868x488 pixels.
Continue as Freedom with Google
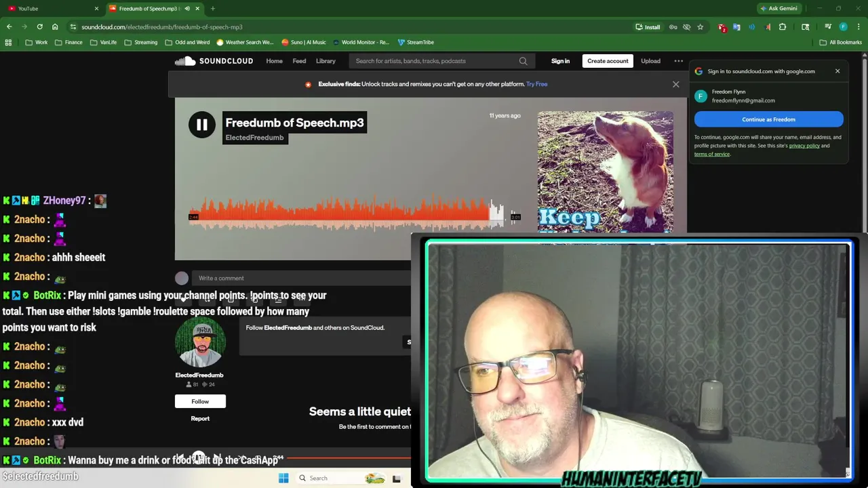(x=768, y=119)
